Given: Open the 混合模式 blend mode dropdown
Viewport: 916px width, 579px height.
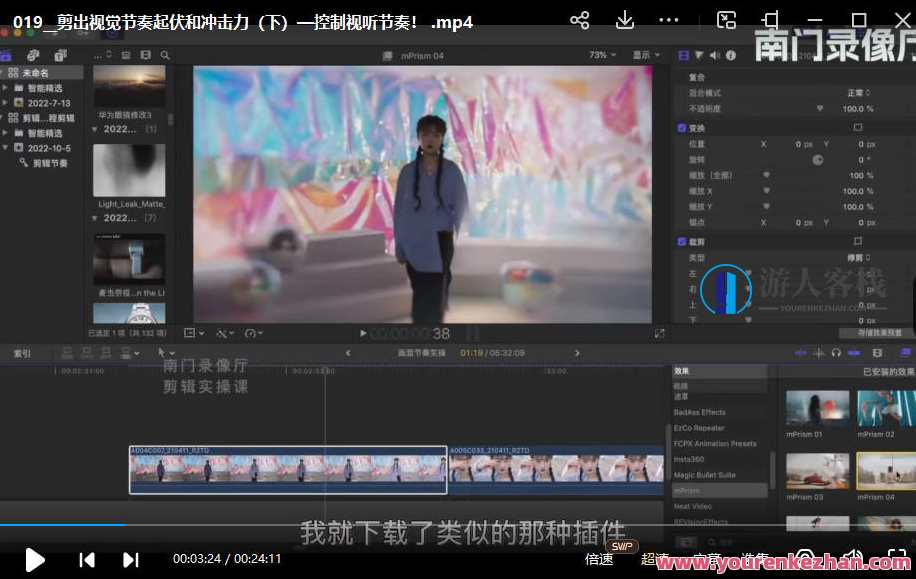Looking at the screenshot, I should 860,91.
